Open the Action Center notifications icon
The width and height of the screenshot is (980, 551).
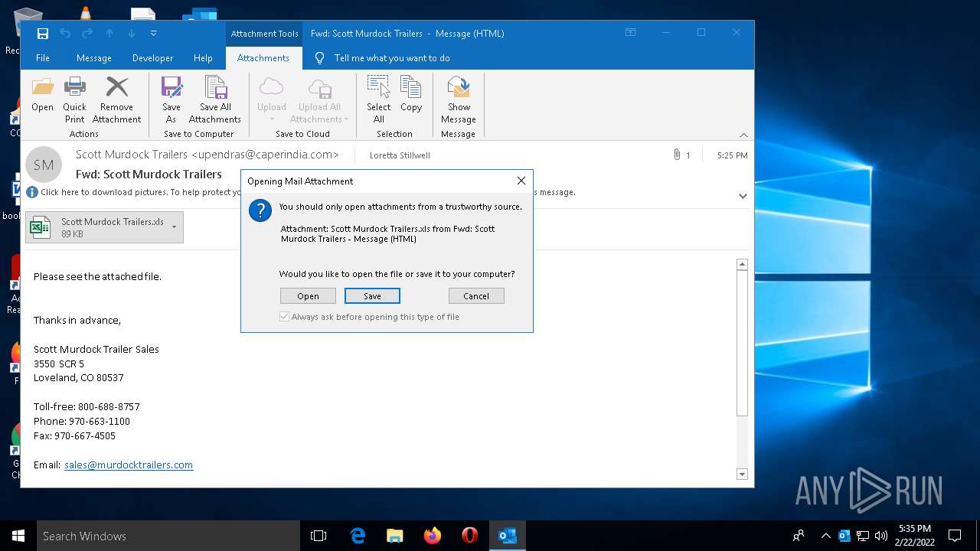[955, 536]
